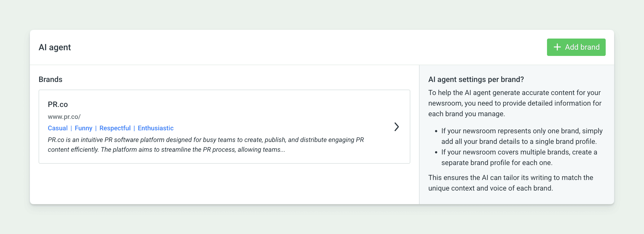The height and width of the screenshot is (234, 644).
Task: Click the separator between Respectful and Enthusiastic
Action: (x=134, y=128)
